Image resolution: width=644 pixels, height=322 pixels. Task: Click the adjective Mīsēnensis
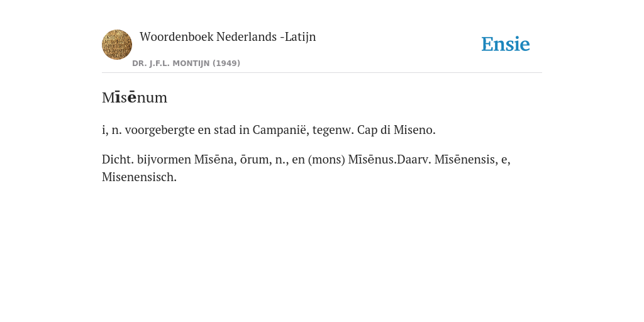[x=466, y=159]
